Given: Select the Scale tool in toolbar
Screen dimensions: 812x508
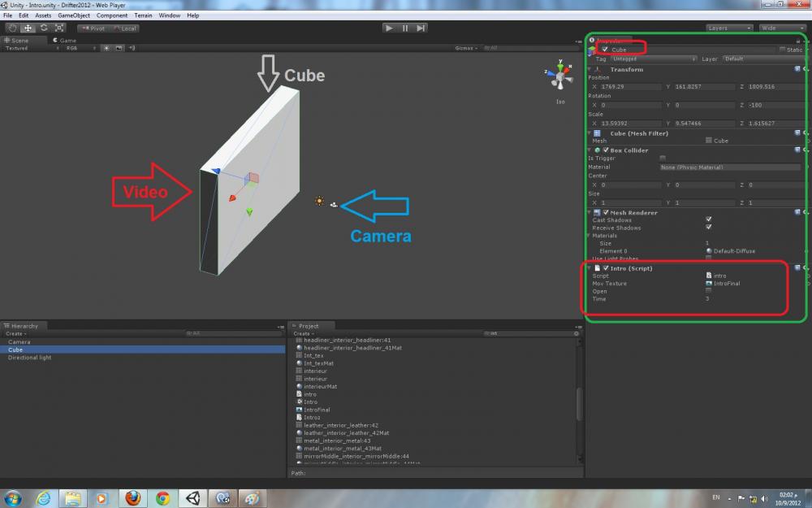Looking at the screenshot, I should (59, 28).
